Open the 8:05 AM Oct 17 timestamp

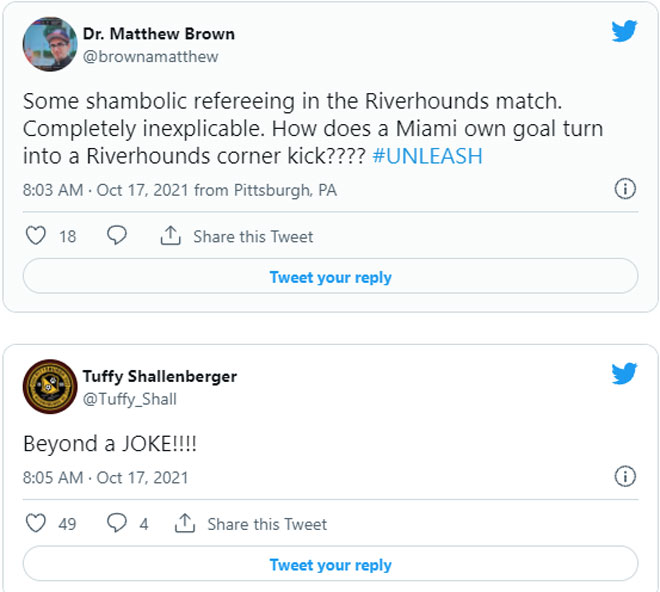click(106, 477)
